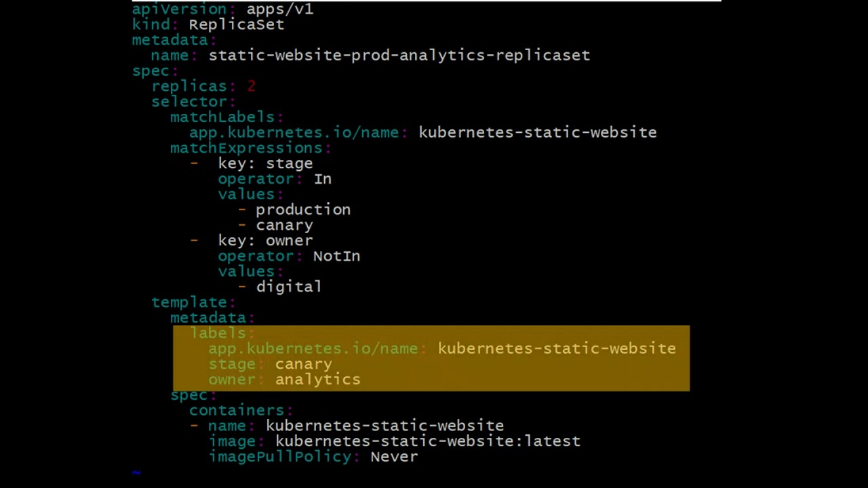Click the 'kind' key
This screenshot has height=488, width=868.
[x=151, y=24]
